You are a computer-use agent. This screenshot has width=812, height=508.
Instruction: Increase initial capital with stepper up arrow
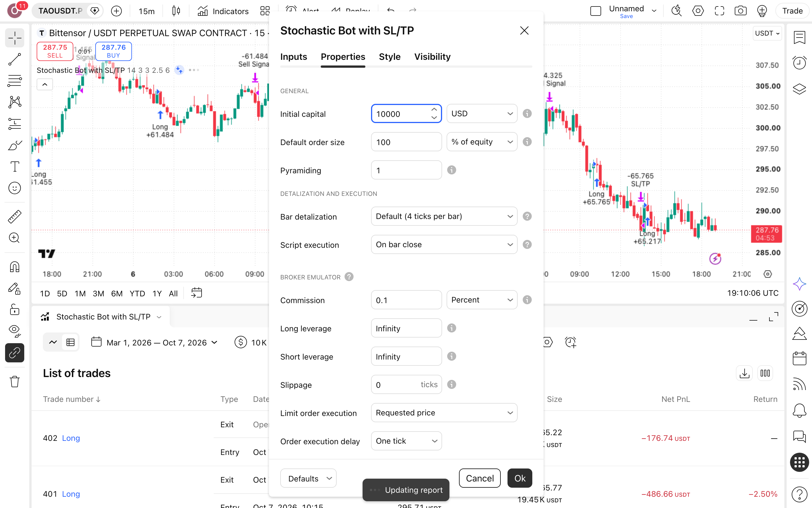[x=434, y=110]
